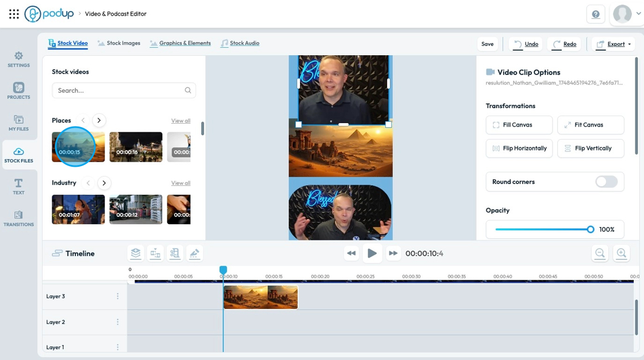Click the Timeline panel header icon
The height and width of the screenshot is (360, 644).
click(x=57, y=253)
